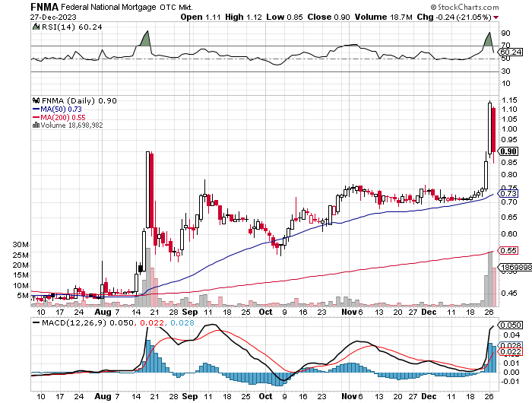Click the Oct label under the volume bars
532x403 pixels.
tap(265, 312)
